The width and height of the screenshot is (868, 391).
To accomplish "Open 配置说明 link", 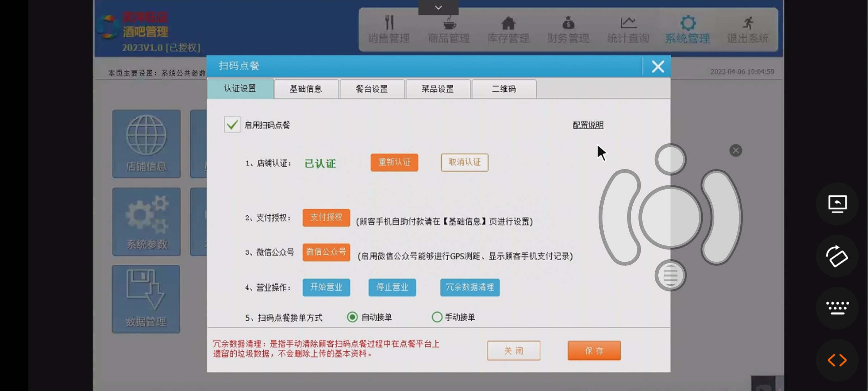I will click(588, 125).
